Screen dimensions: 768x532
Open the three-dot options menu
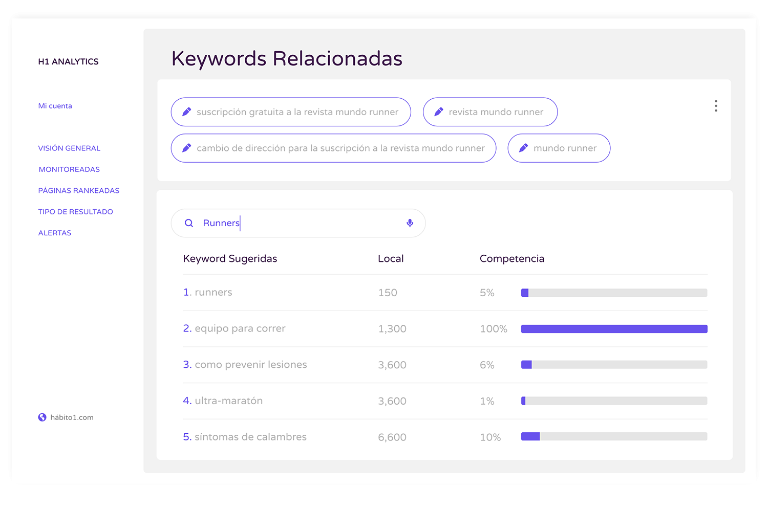[x=716, y=106]
